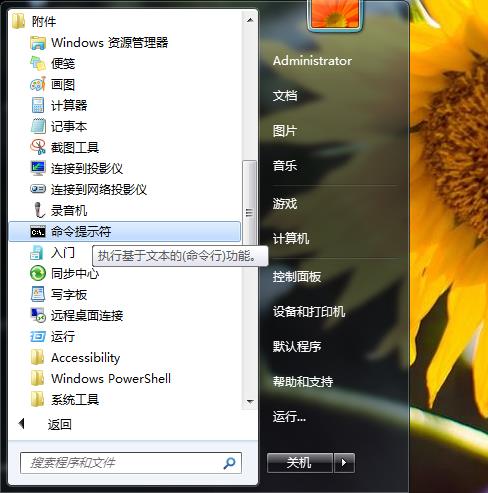
Task: Open the 远程桌面连接 remote desktop icon
Action: click(x=38, y=315)
